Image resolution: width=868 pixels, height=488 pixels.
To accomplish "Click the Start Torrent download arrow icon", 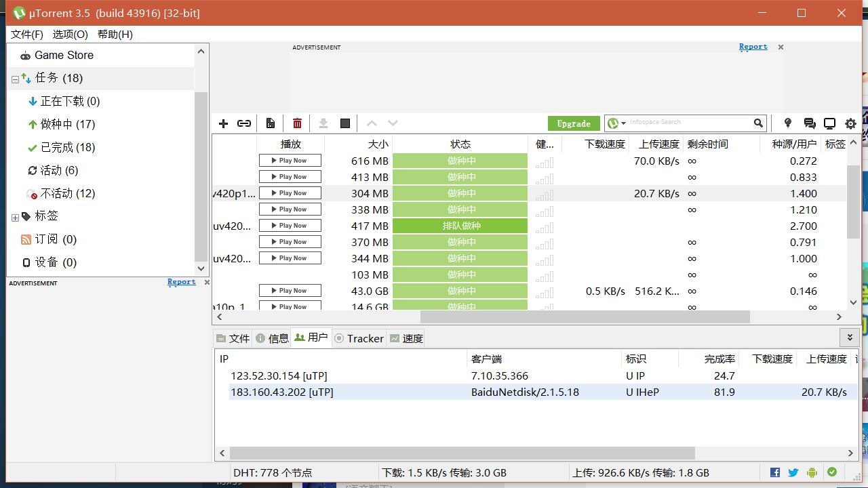I will point(323,123).
